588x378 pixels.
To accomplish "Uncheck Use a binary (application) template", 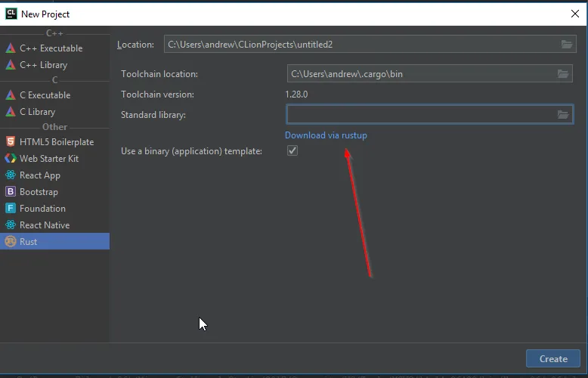I will [292, 150].
